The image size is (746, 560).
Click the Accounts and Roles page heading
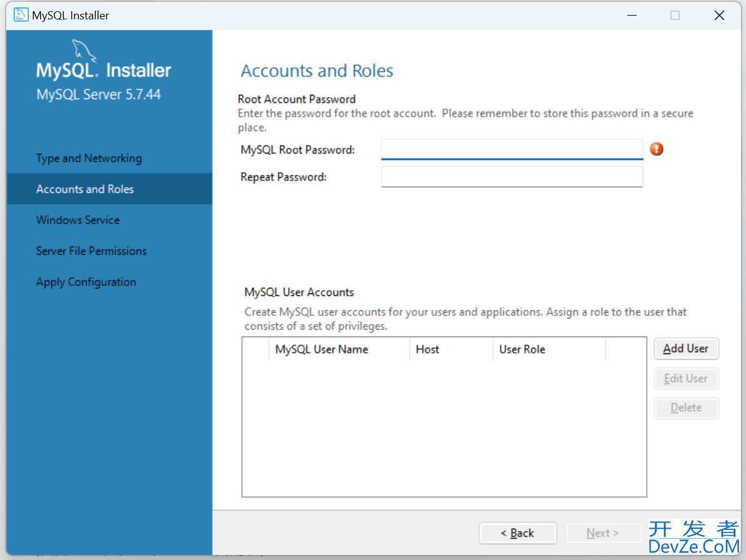[317, 71]
